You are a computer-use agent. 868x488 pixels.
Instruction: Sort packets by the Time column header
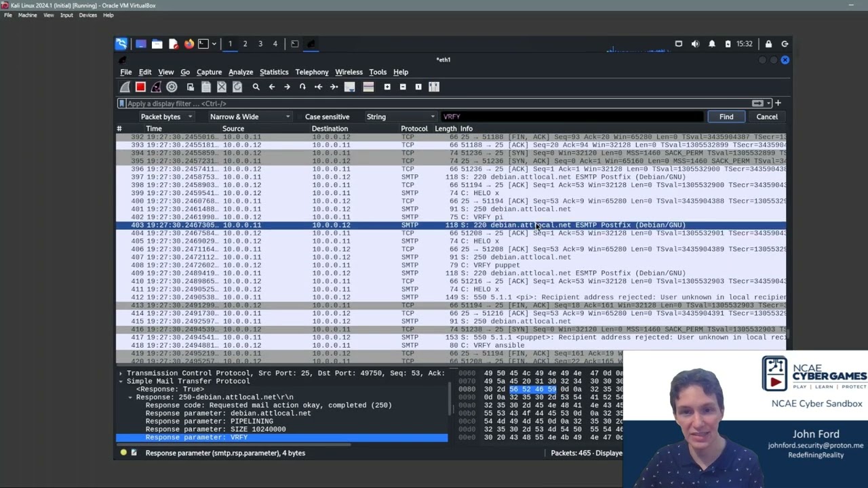[153, 129]
